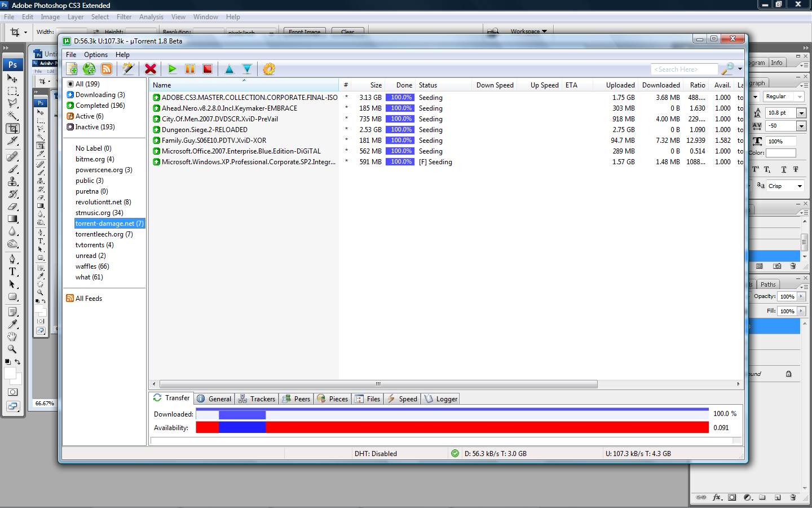Sort torrents by Size column header
The height and width of the screenshot is (508, 812).
coord(368,85)
